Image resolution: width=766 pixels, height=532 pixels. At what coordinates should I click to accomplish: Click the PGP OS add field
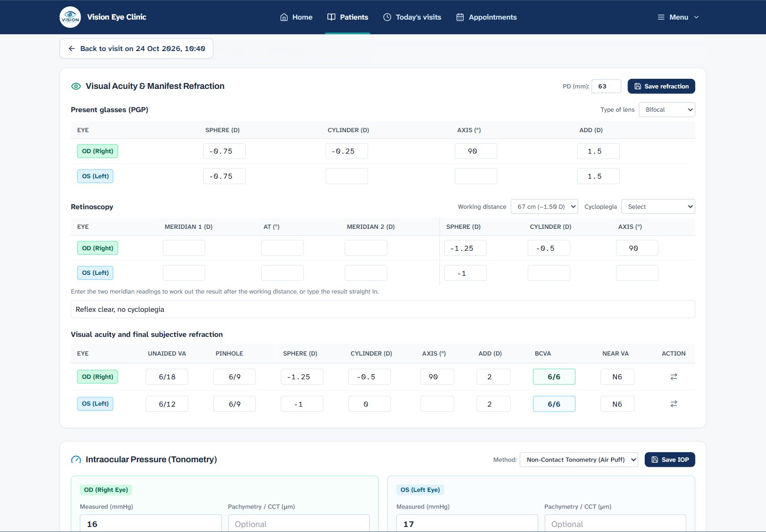pyautogui.click(x=598, y=176)
